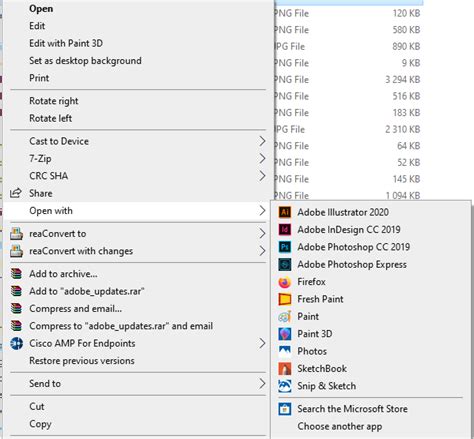Click the Cast to Device label
The width and height of the screenshot is (474, 439).
(x=59, y=141)
